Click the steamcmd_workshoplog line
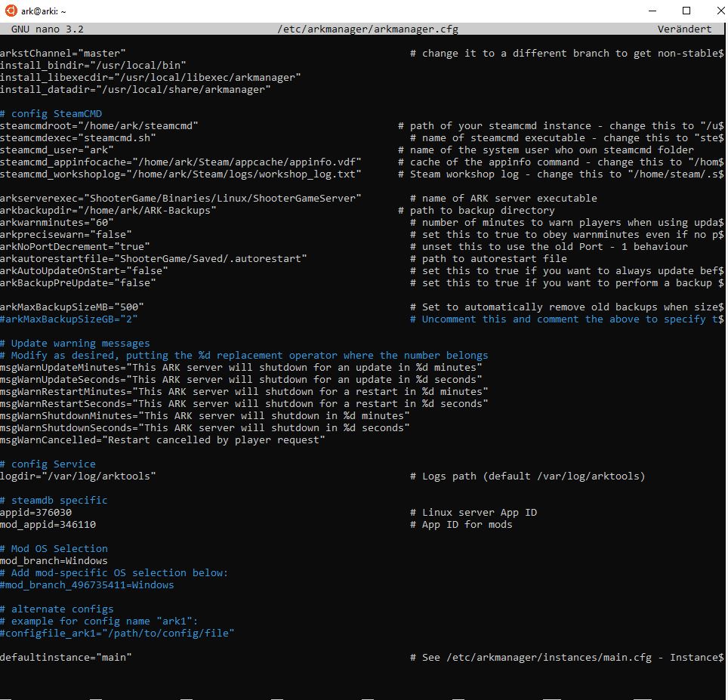Screen dimensions: 728x700 (x=180, y=174)
